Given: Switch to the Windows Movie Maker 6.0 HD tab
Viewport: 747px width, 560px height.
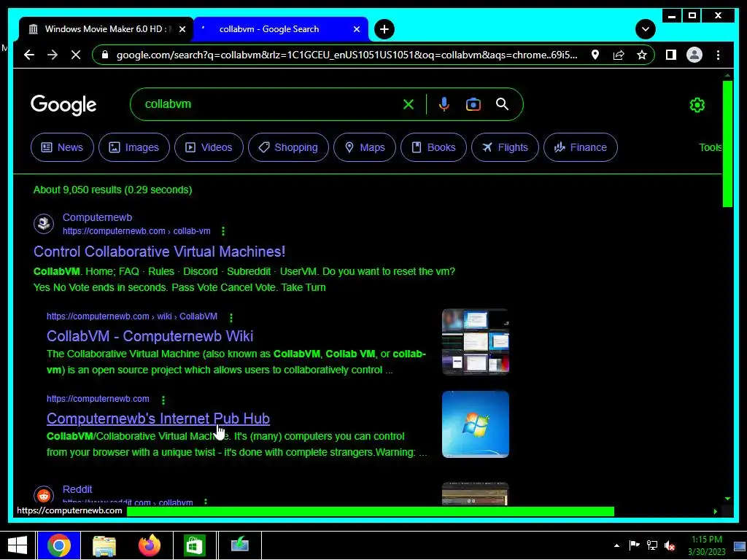Looking at the screenshot, I should coord(105,29).
